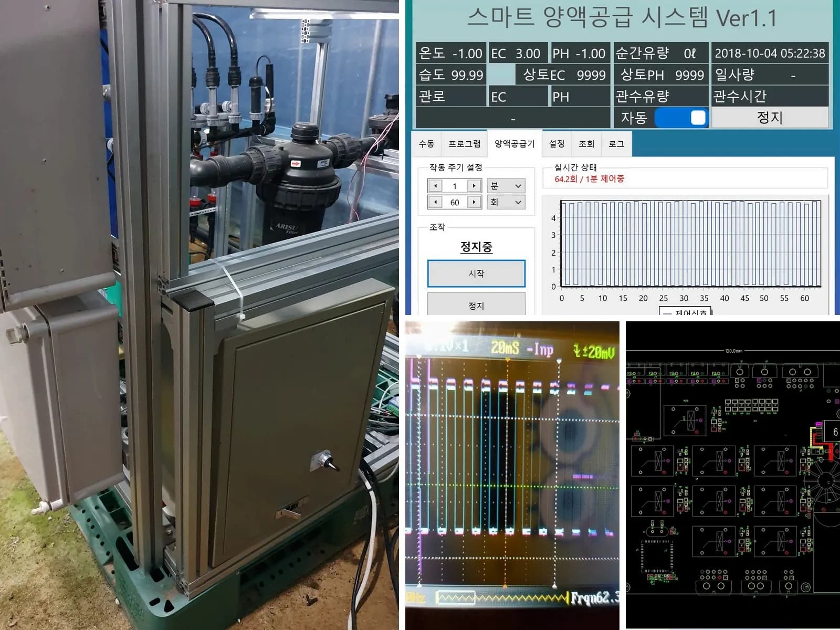Viewport: 840px width, 630px height.
Task: Toggle the 자동 automatic mode switch
Action: point(681,118)
